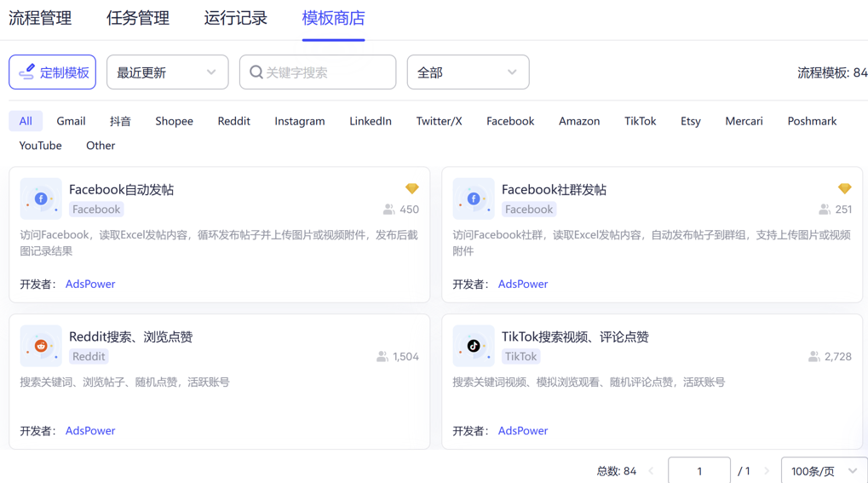Click pencil icon in 定制模板 button

(x=26, y=72)
